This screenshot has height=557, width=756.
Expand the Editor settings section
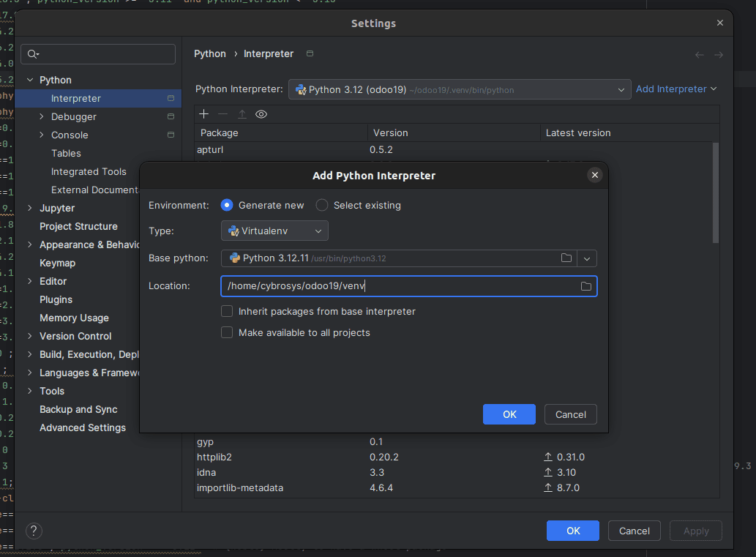click(30, 281)
